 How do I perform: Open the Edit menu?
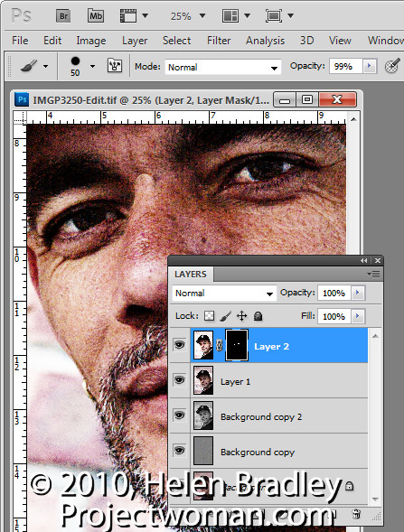coord(52,41)
